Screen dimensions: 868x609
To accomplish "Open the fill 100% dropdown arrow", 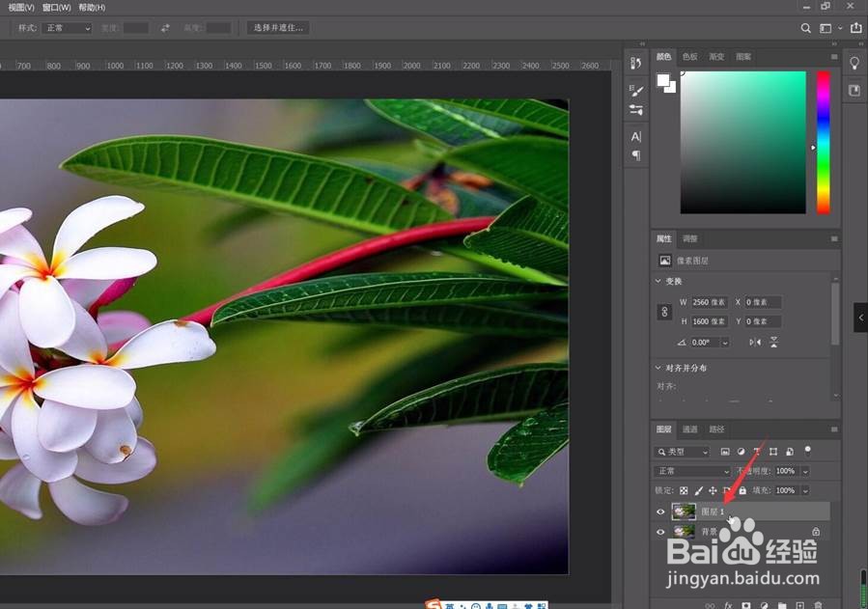I will pyautogui.click(x=805, y=490).
